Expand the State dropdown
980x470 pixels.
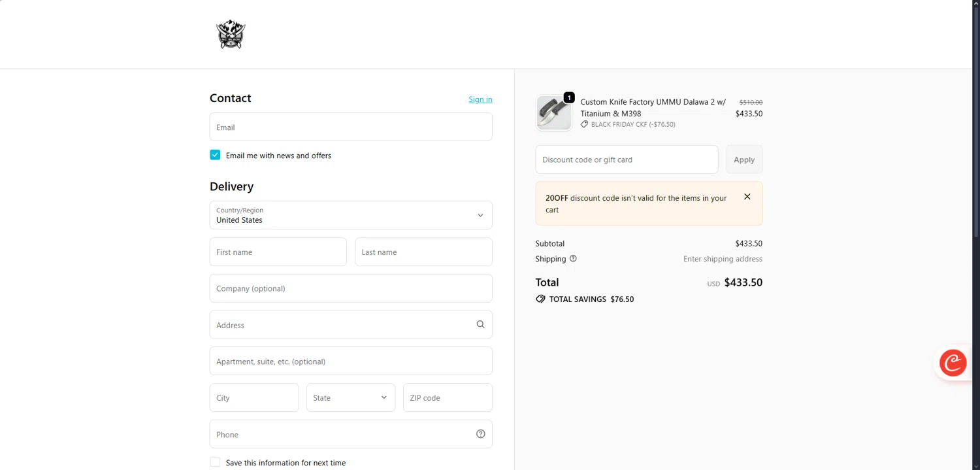tap(351, 397)
